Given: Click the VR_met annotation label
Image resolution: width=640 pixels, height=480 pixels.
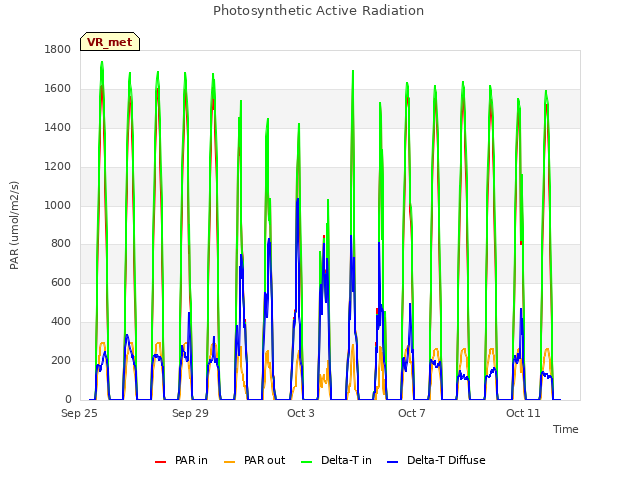Looking at the screenshot, I should pyautogui.click(x=110, y=42).
